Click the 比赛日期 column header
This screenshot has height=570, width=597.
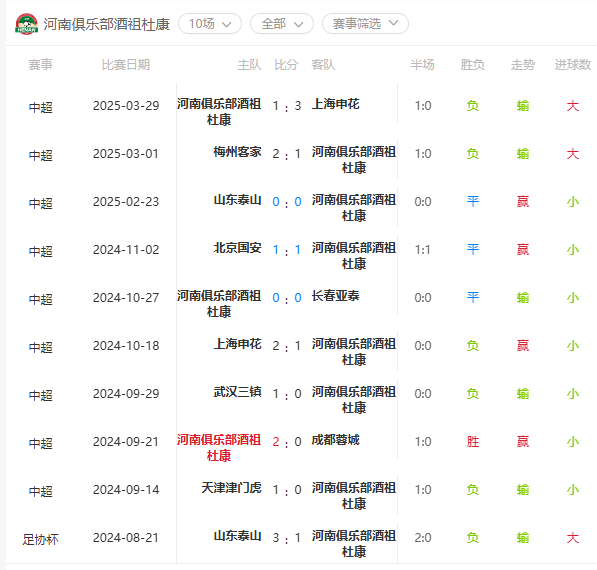pos(126,65)
